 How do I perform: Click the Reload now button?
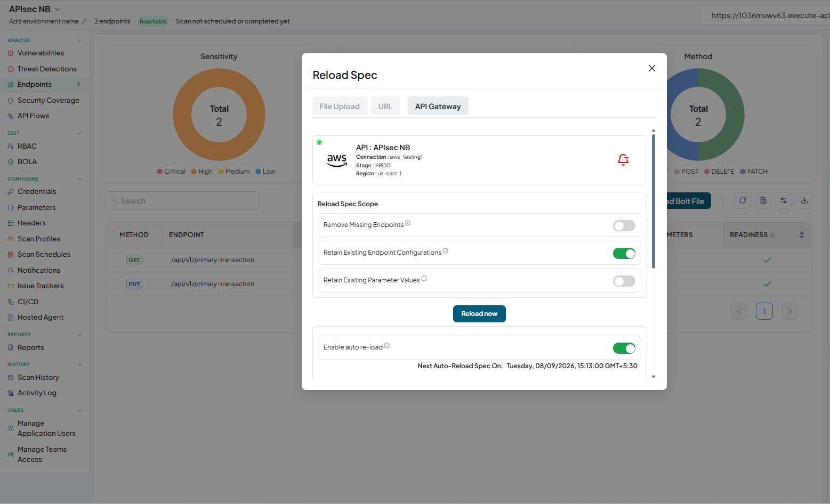[479, 314]
